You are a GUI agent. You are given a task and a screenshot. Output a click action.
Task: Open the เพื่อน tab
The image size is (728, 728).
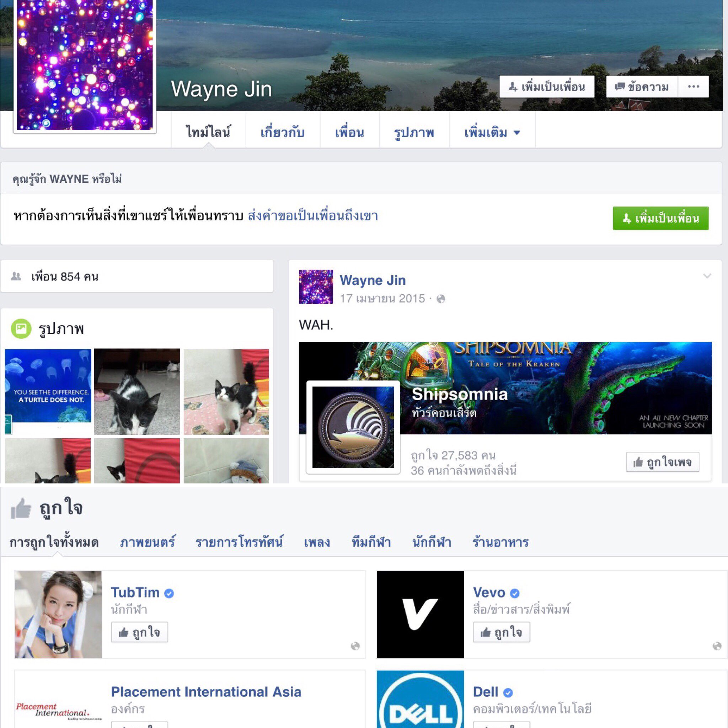pos(349,133)
